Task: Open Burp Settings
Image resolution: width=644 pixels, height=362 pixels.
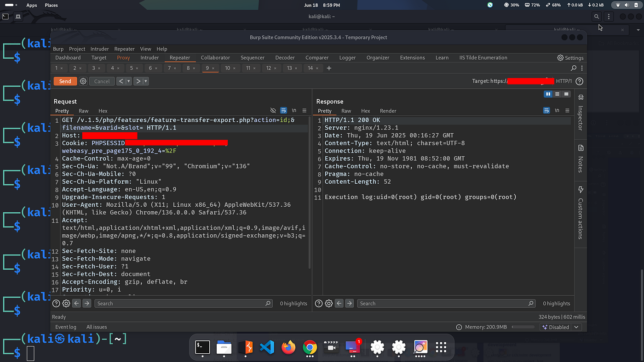Action: click(x=570, y=58)
